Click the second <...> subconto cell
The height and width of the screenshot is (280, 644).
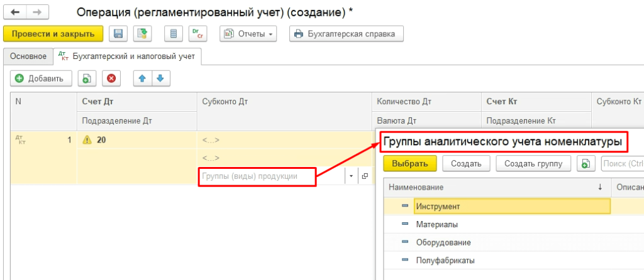(285, 158)
